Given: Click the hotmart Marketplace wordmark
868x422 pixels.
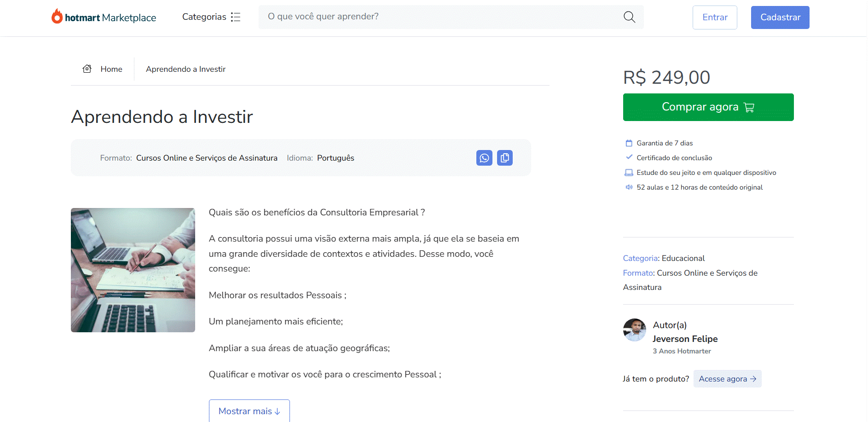Looking at the screenshot, I should pos(110,17).
